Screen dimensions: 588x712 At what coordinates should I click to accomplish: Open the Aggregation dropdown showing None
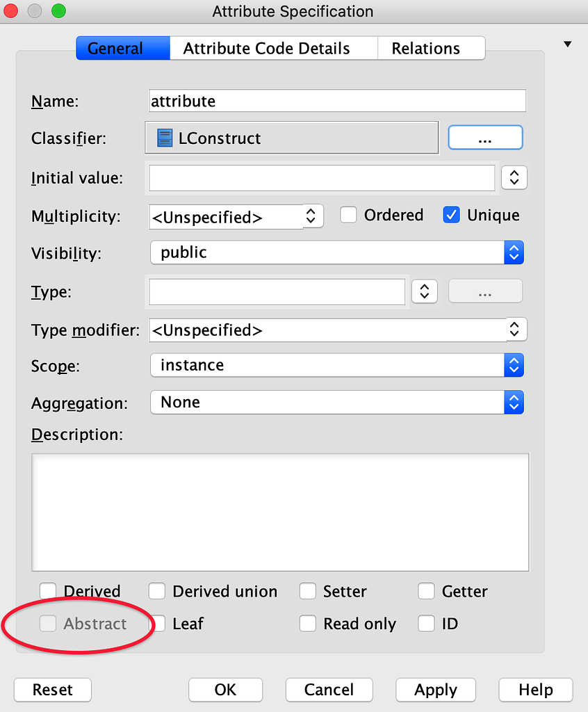514,402
